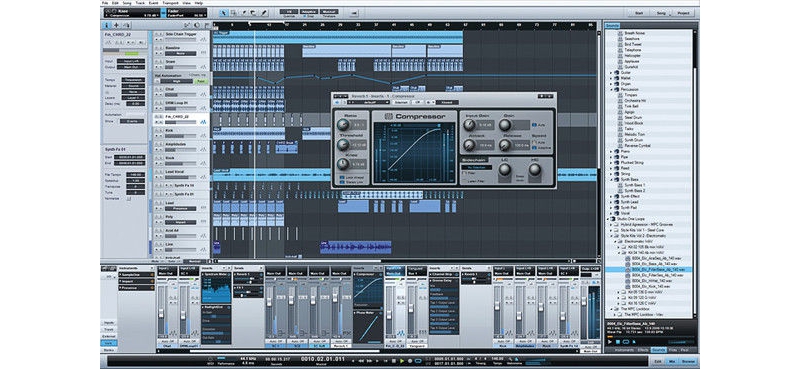800x369 pixels.
Task: Click the Mix view button
Action: [672, 361]
